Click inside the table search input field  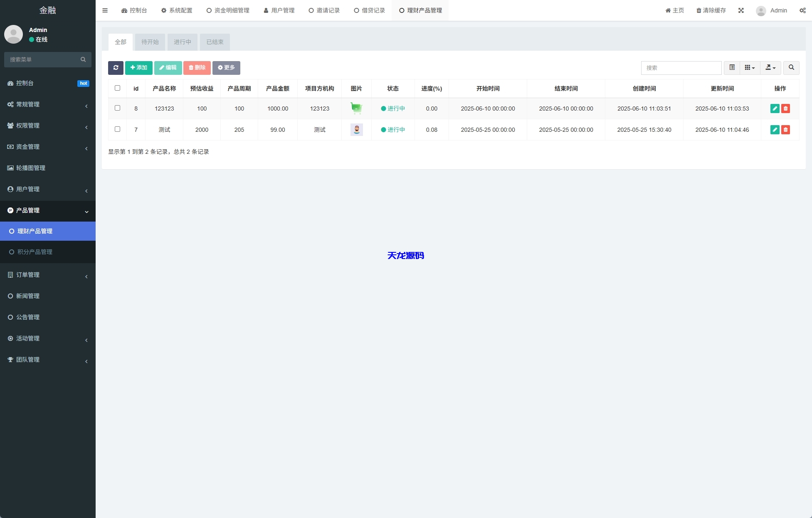click(x=681, y=68)
